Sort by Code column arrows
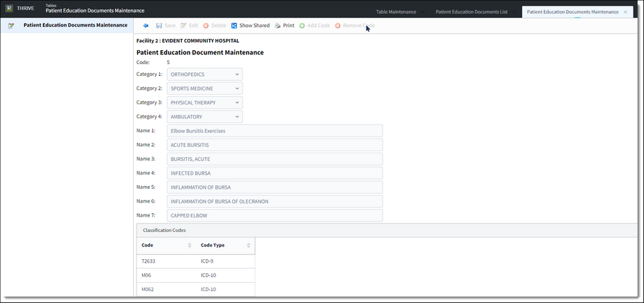Image resolution: width=644 pixels, height=303 pixels. (190, 245)
